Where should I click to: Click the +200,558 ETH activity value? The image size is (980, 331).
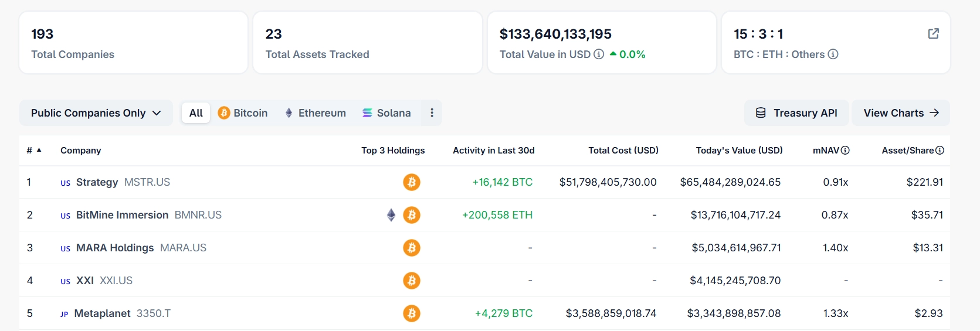point(497,215)
